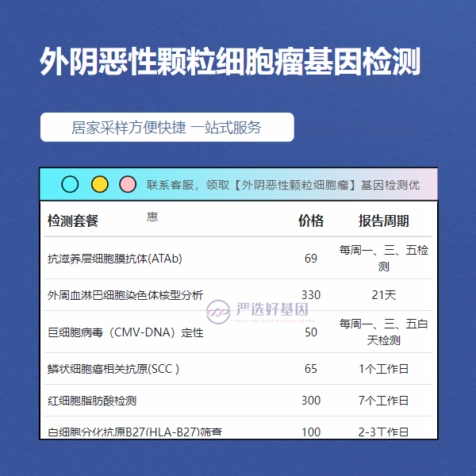
Task: Click the pink circle in header bar
Action: [x=128, y=184]
